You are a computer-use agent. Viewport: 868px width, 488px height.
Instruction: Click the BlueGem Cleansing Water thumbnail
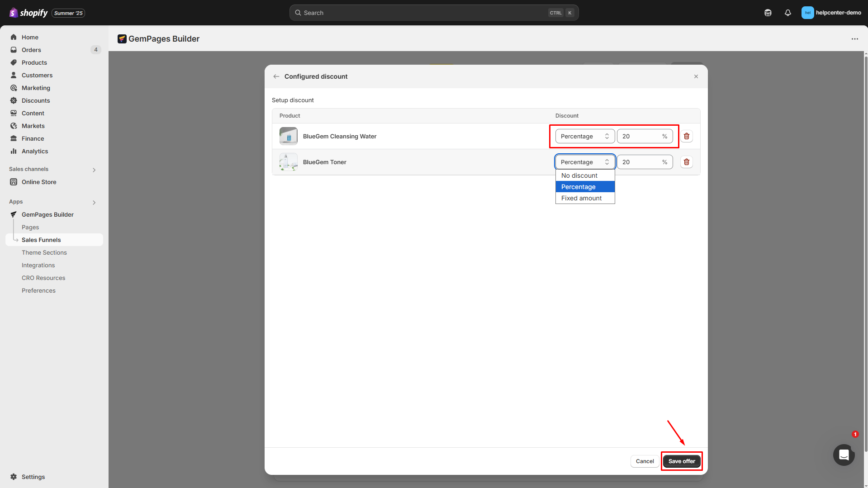click(x=288, y=136)
